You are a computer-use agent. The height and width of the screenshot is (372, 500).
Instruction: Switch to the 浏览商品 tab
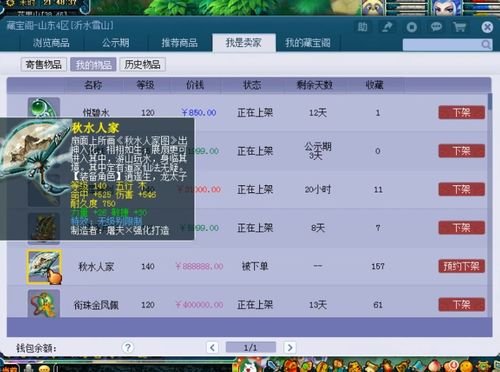tap(51, 43)
